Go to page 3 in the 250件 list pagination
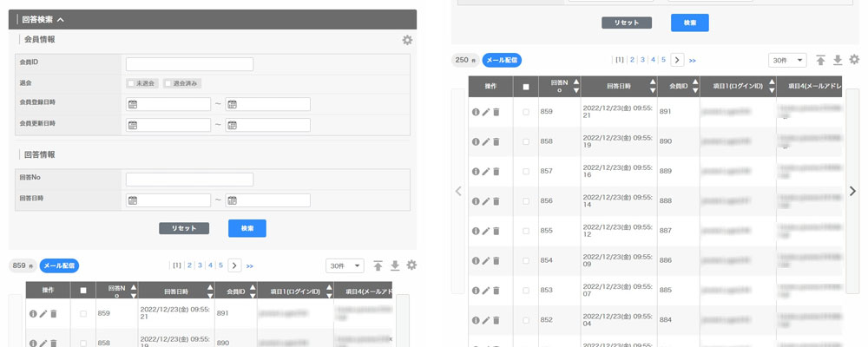868x347 pixels. click(642, 60)
